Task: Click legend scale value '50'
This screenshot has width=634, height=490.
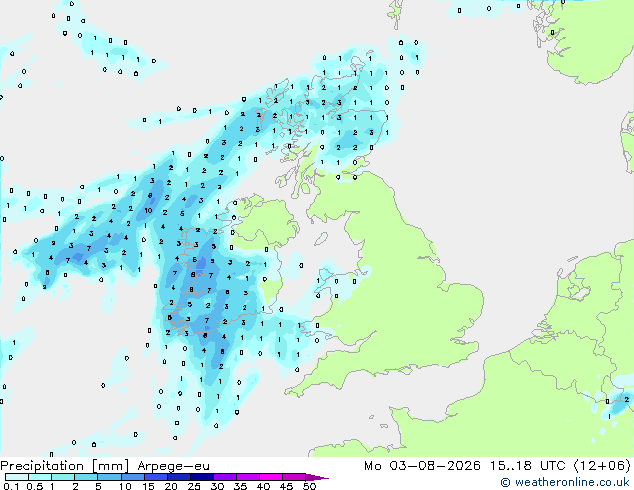Action: pos(309,486)
